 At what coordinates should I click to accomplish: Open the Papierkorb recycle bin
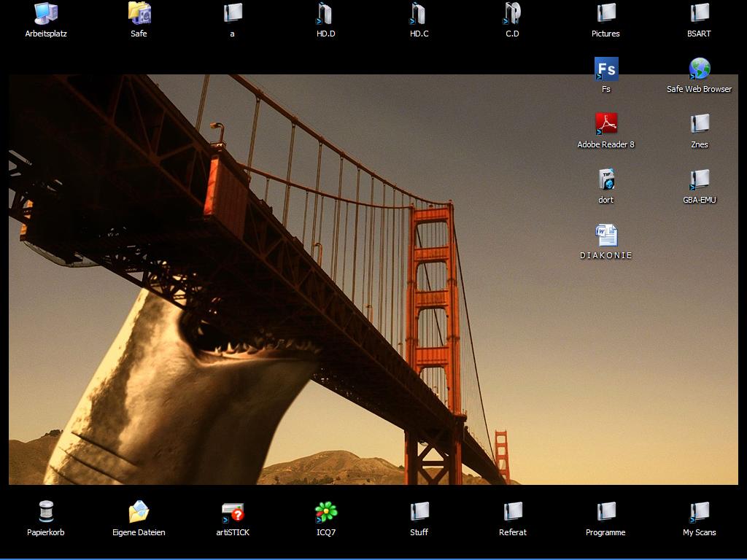point(46,512)
